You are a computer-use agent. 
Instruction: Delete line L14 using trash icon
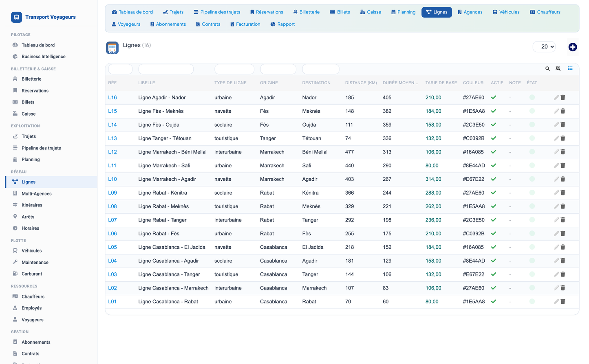[563, 125]
